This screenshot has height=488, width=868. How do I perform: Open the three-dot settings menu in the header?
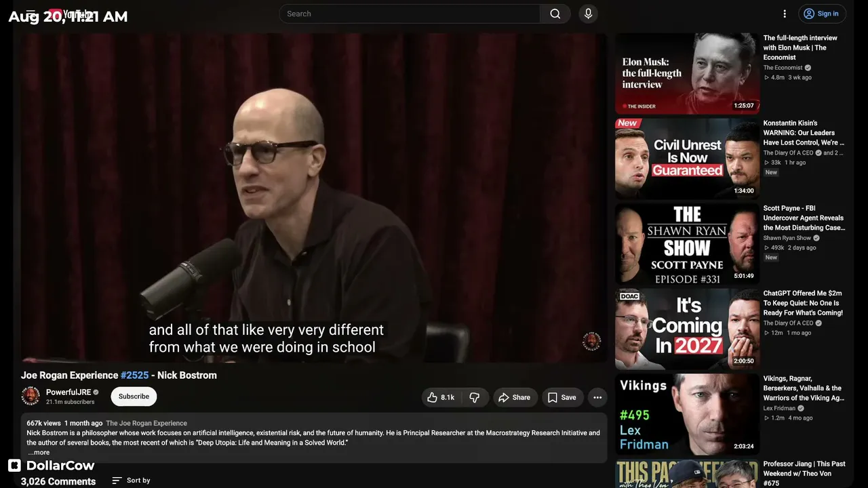[785, 14]
